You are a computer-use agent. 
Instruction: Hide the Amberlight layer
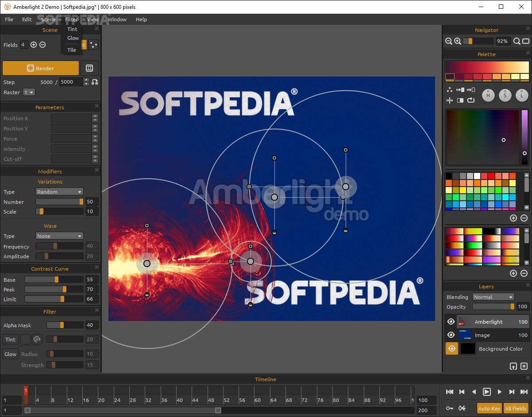[x=451, y=322]
